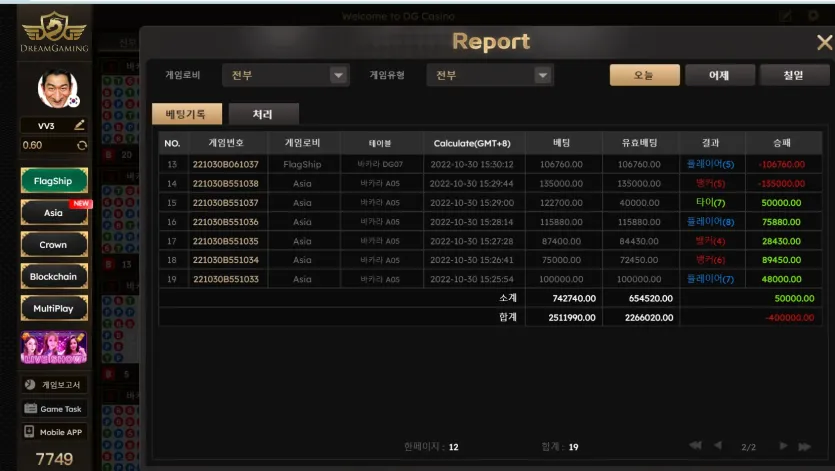Open the LiveShow banner
The height and width of the screenshot is (471, 835).
(x=54, y=347)
